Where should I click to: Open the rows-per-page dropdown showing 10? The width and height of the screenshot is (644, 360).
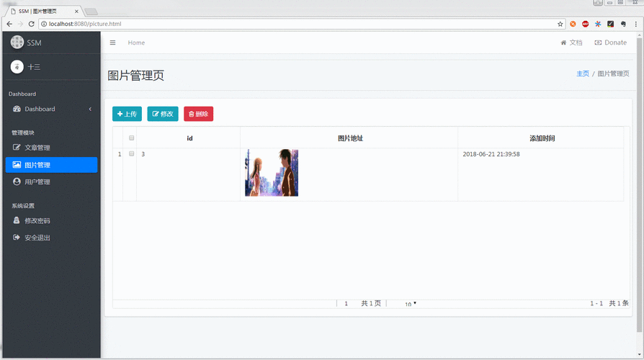click(x=411, y=304)
